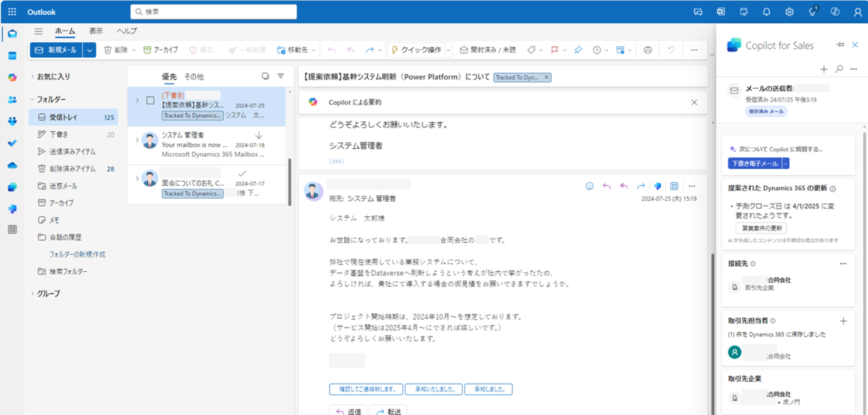The image size is (868, 415).
Task: Open OneDrive cloud icon in left rail
Action: pyautogui.click(x=12, y=165)
